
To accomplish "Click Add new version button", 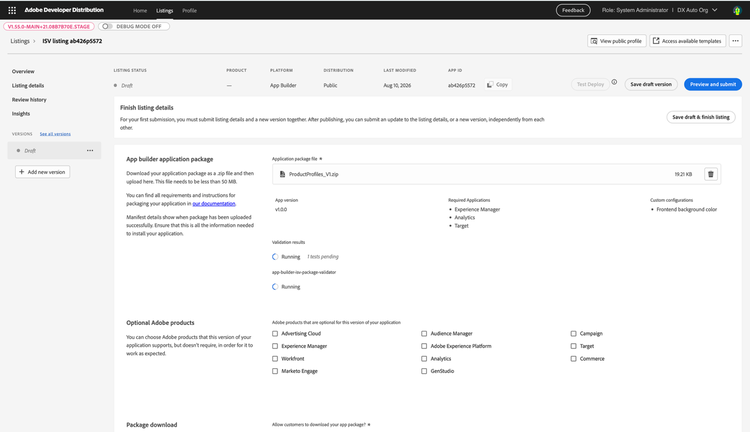I will point(43,172).
